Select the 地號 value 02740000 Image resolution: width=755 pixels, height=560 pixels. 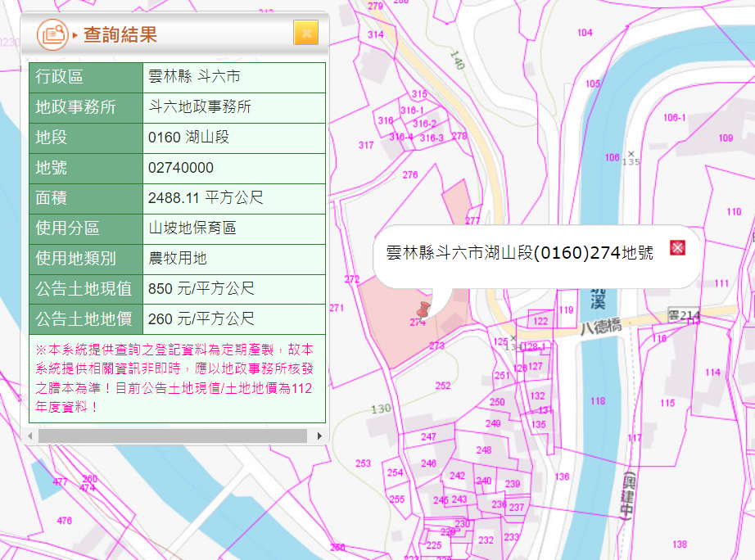click(x=181, y=168)
